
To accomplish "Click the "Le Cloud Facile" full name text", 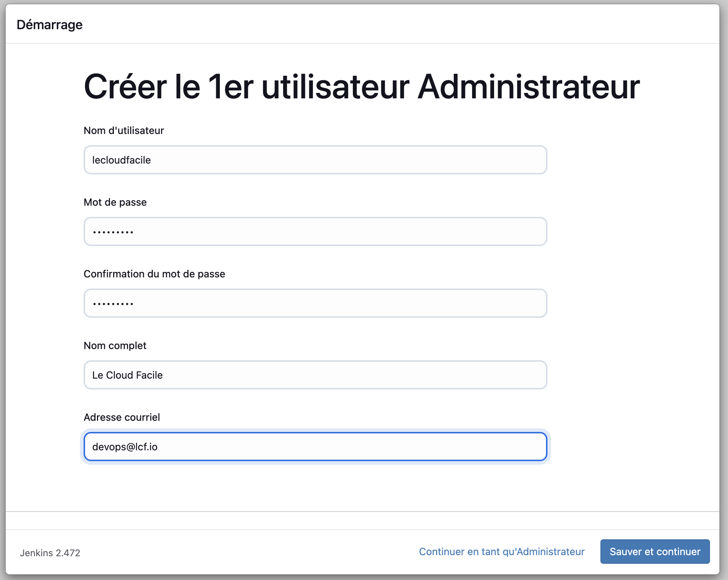I will (x=127, y=375).
